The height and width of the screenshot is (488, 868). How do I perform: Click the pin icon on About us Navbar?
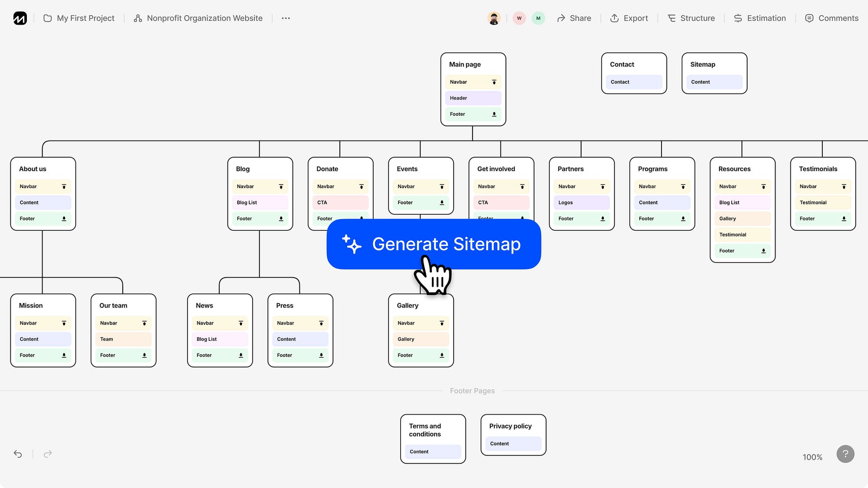coord(64,187)
